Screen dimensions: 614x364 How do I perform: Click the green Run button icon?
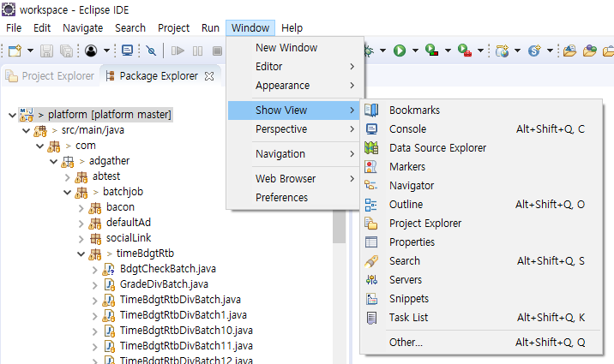pyautogui.click(x=400, y=51)
